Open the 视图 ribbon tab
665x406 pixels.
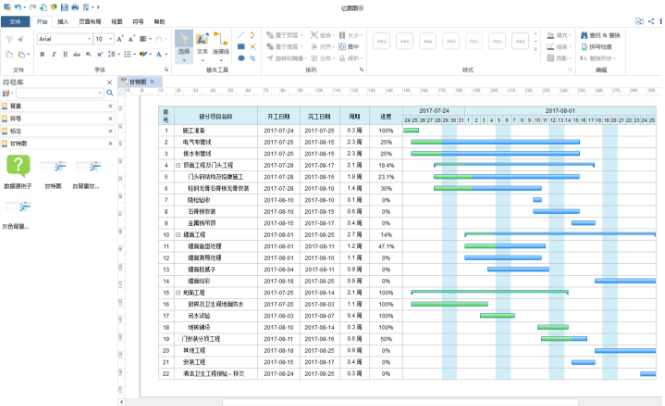117,20
